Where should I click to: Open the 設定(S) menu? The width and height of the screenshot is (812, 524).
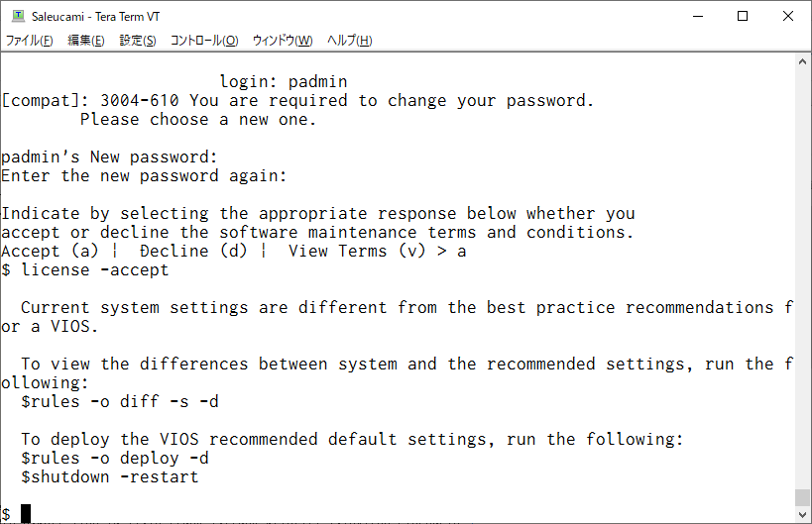(x=138, y=41)
